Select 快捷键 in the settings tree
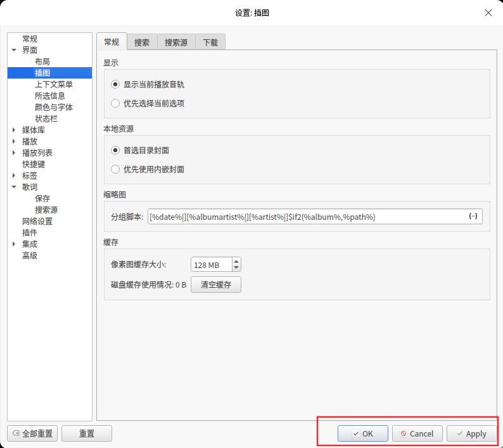 click(34, 164)
